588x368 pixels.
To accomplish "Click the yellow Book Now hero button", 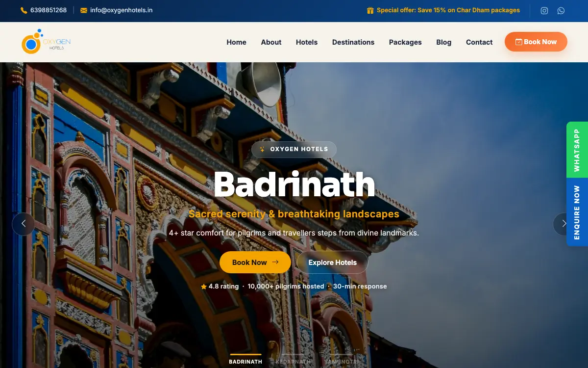I will point(255,263).
